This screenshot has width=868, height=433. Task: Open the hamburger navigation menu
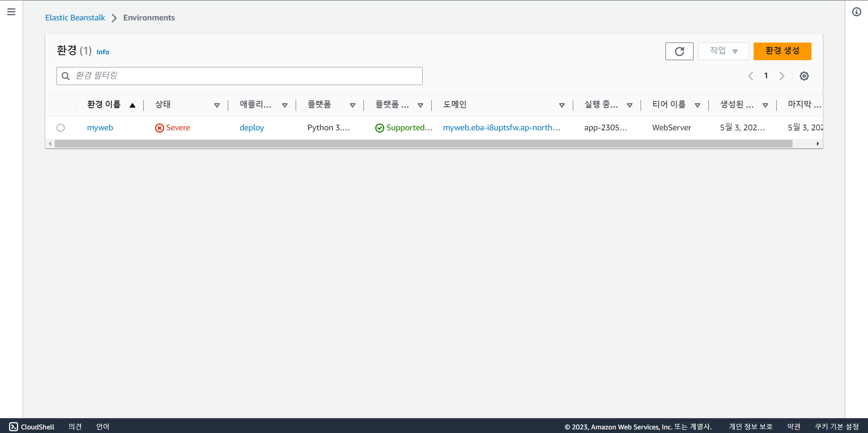(x=11, y=12)
